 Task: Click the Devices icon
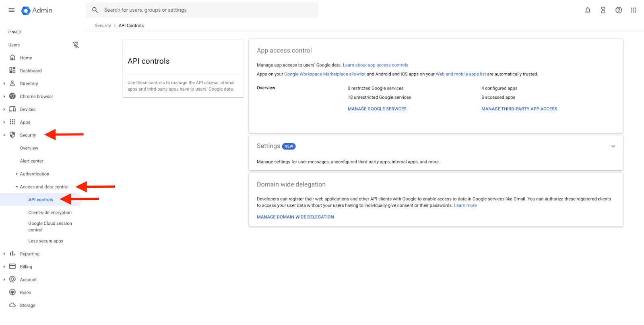click(x=12, y=109)
